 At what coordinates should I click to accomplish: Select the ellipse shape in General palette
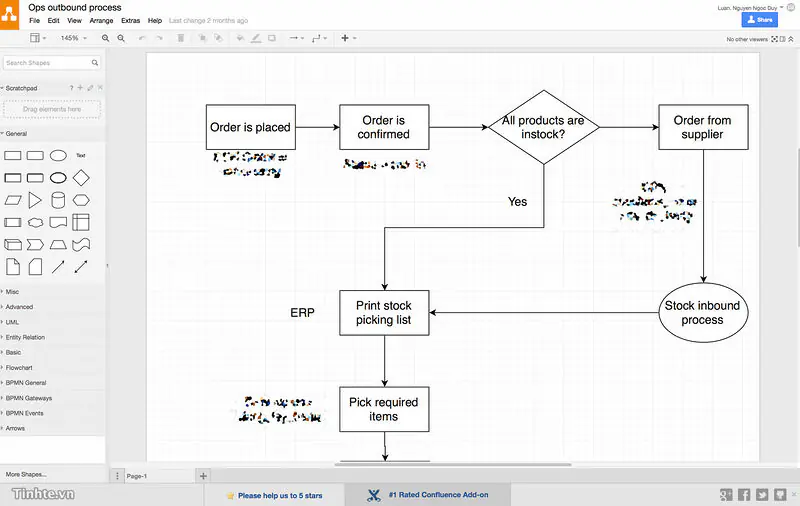pyautogui.click(x=58, y=156)
